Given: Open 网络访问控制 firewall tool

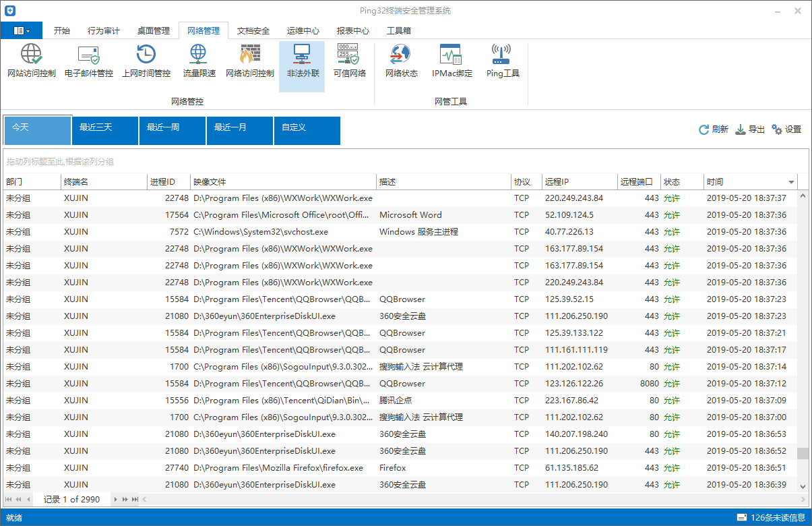Looking at the screenshot, I should pos(250,62).
